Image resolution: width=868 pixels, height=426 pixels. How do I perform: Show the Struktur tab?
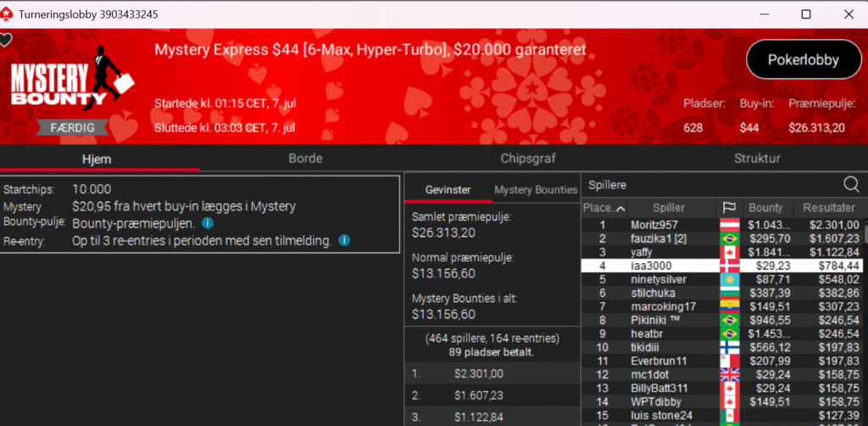click(757, 158)
